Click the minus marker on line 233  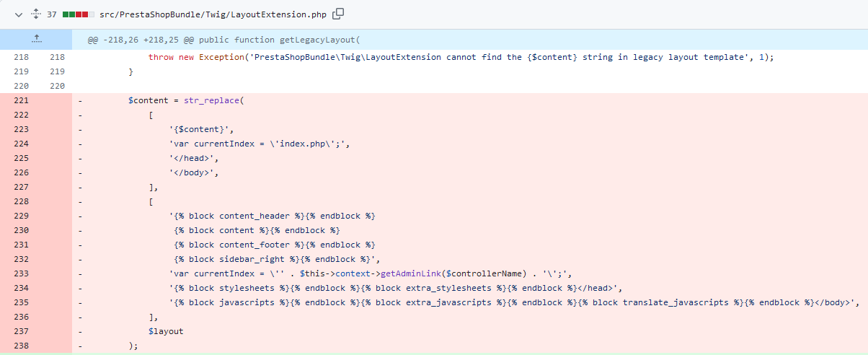point(81,274)
